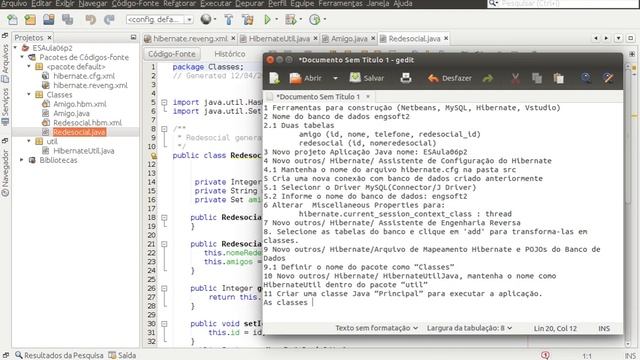Click the Abrir button in gedit
The width and height of the screenshot is (640, 360).
point(306,78)
